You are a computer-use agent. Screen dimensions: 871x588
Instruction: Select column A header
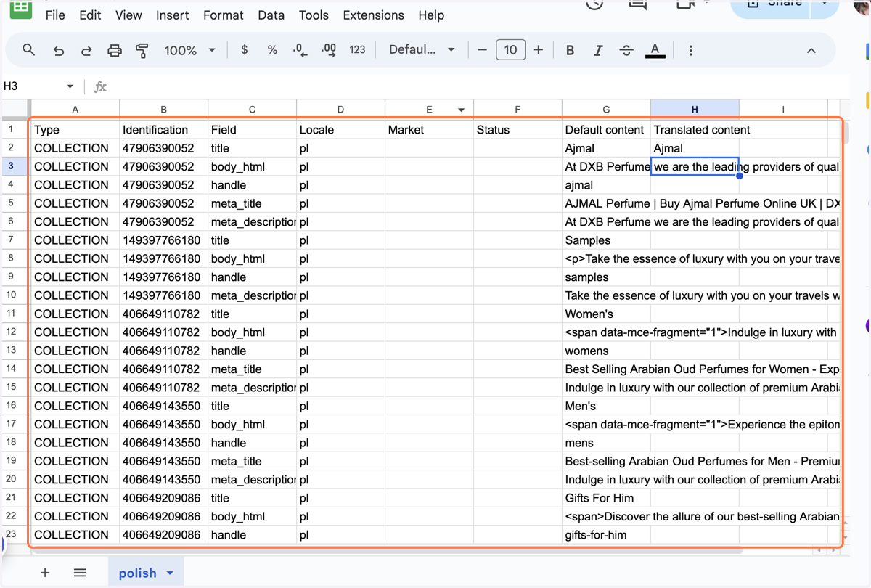click(75, 110)
